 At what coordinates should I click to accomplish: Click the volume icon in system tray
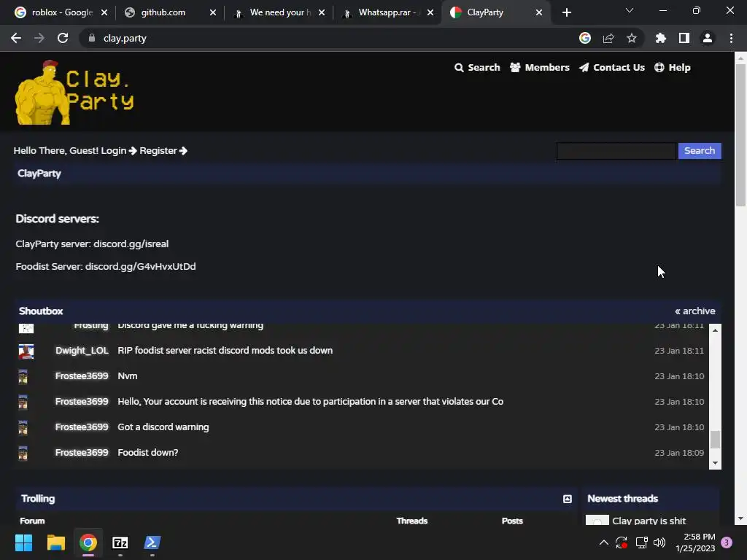[659, 542]
